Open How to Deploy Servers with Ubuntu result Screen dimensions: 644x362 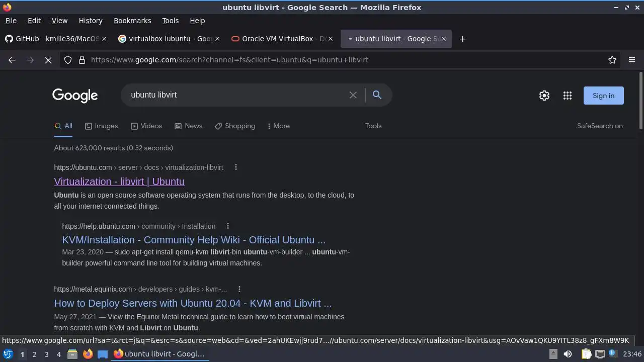(x=193, y=303)
